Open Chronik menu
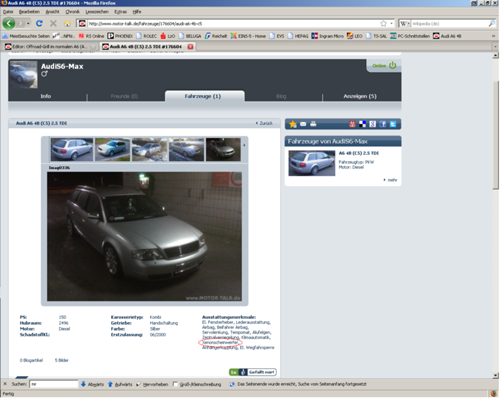500x398 pixels. (x=72, y=12)
